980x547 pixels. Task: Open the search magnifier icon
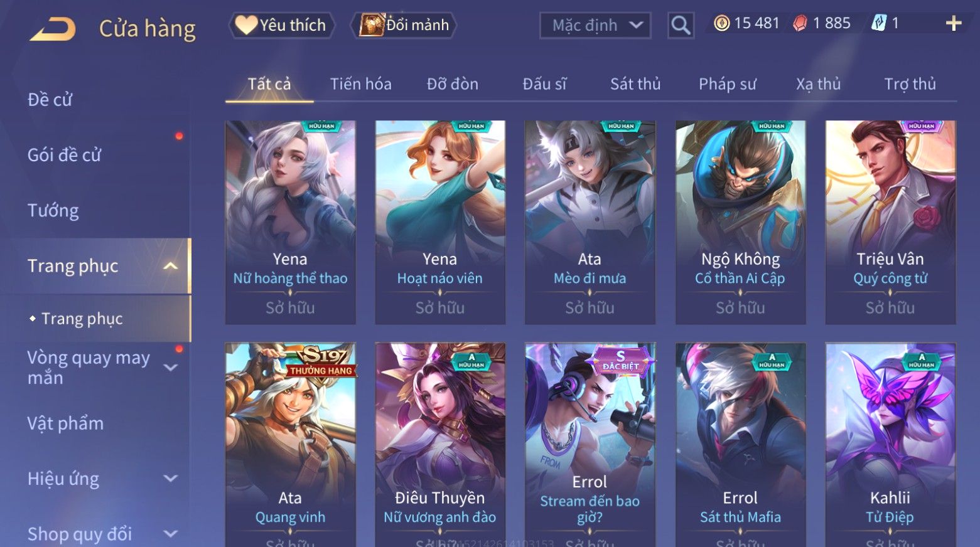coord(681,26)
